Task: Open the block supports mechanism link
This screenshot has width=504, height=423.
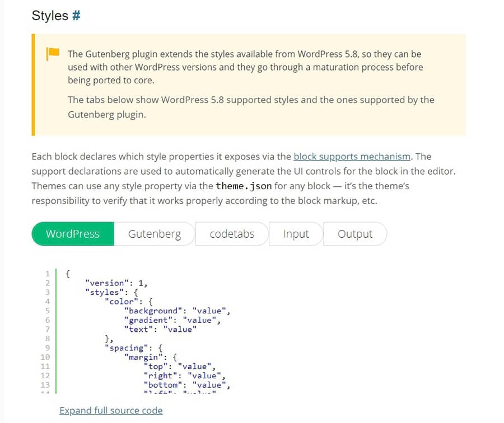Action: 352,157
